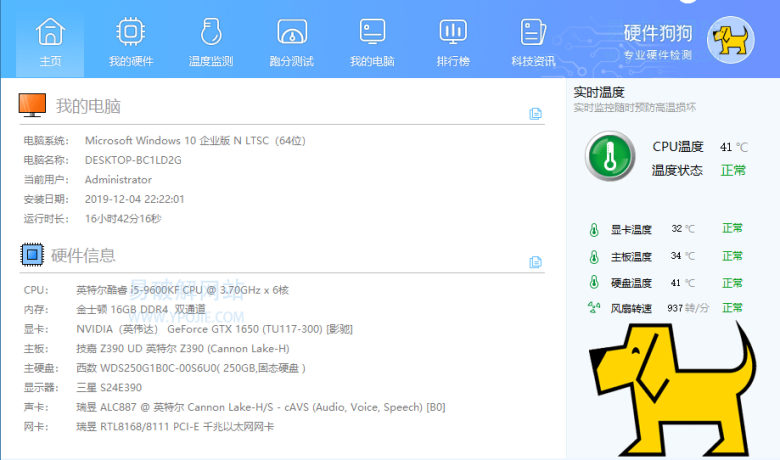Click 显卡温度 32 ℃ value

click(x=682, y=229)
